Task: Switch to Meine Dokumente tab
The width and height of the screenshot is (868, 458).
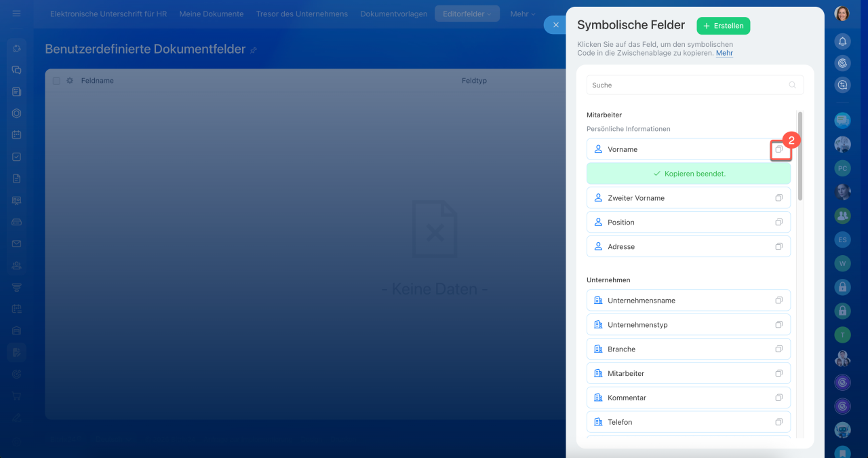Action: (211, 14)
